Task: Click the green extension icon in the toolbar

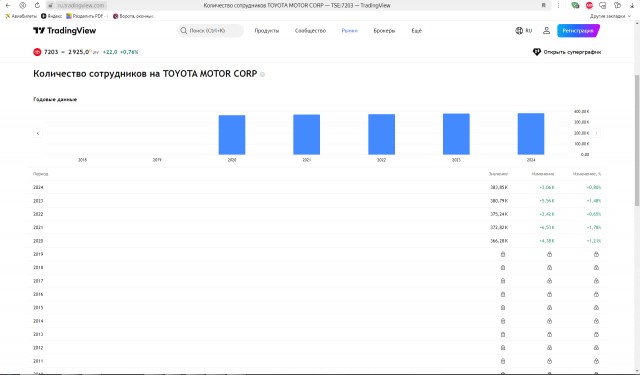Action: (575, 5)
